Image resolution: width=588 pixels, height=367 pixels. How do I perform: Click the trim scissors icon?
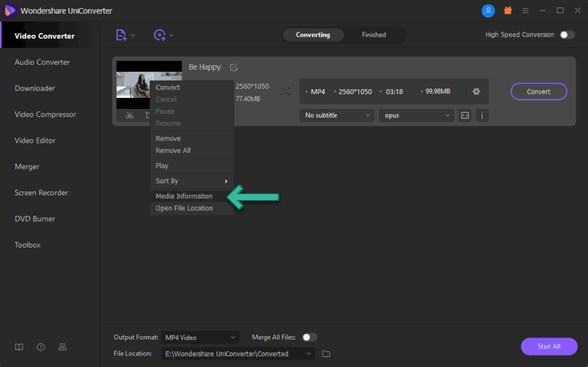(x=129, y=115)
